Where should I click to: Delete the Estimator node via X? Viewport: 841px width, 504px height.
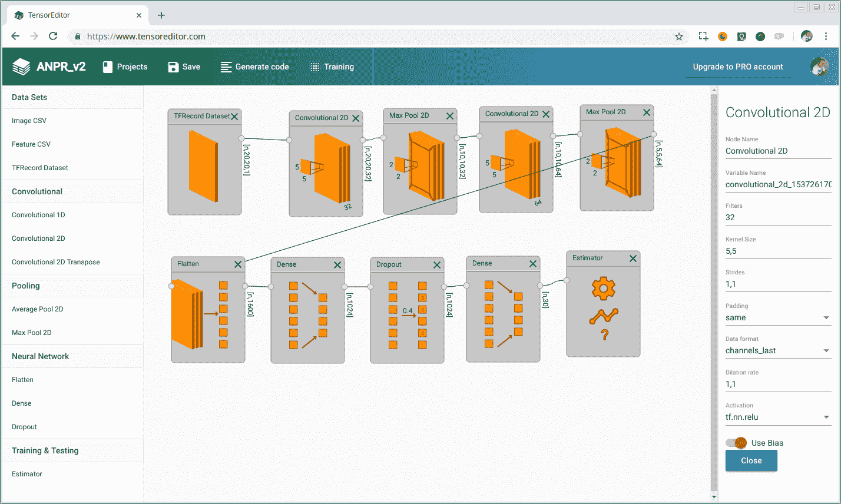[x=633, y=258]
